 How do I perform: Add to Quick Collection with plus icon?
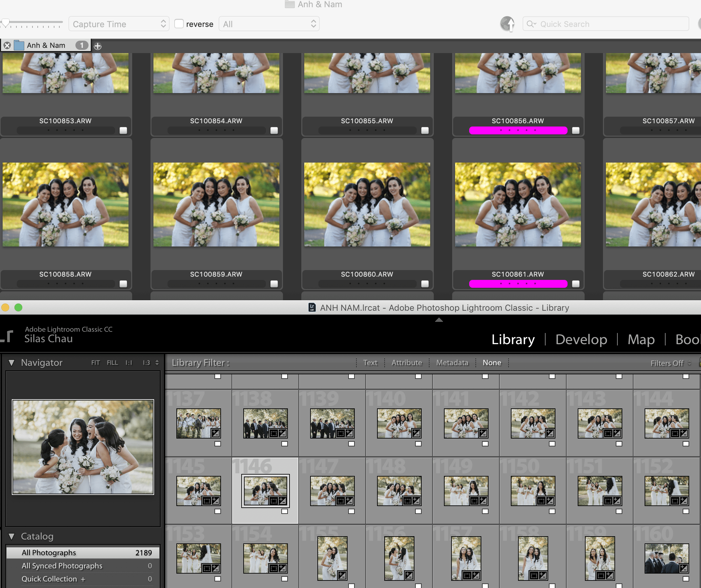coord(83,579)
